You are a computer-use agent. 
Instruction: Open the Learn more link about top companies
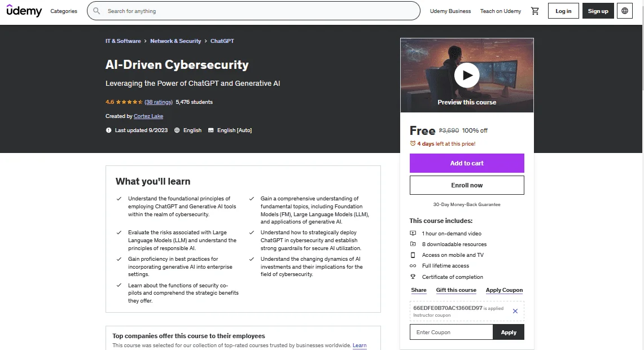click(360, 345)
